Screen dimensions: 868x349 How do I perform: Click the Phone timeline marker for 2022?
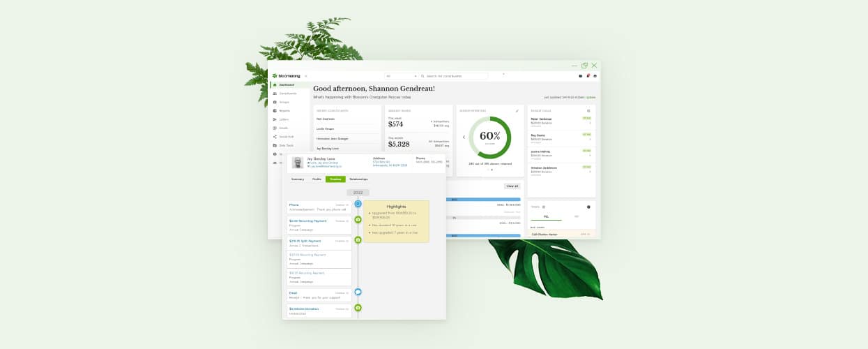coord(358,204)
